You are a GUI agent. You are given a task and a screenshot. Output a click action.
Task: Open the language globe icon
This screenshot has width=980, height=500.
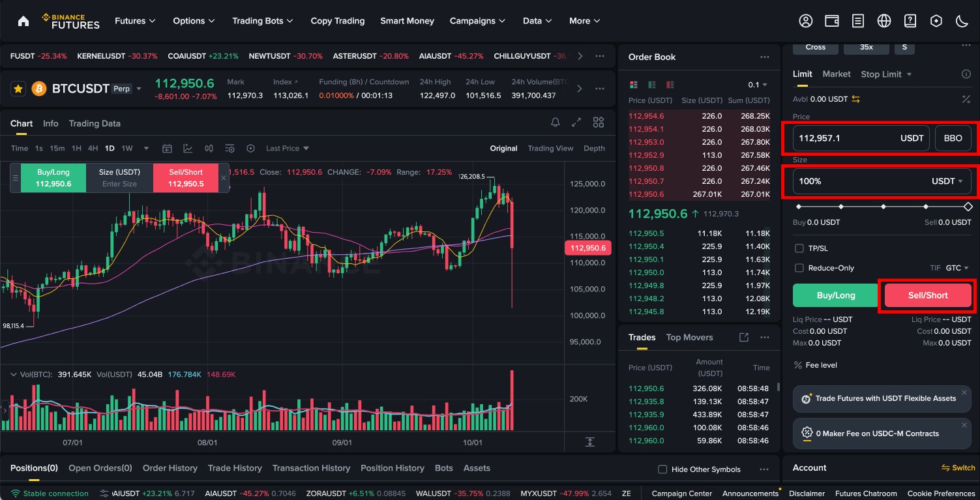(x=884, y=21)
